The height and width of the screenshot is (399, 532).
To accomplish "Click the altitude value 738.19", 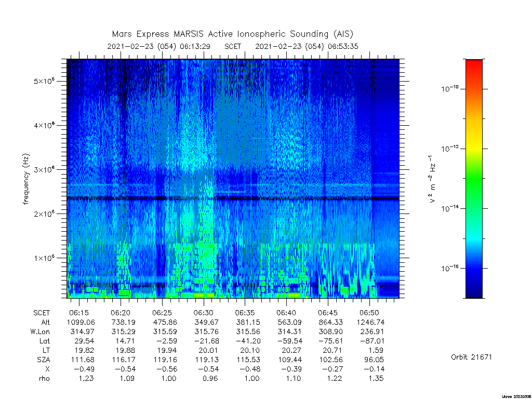I will tap(123, 322).
